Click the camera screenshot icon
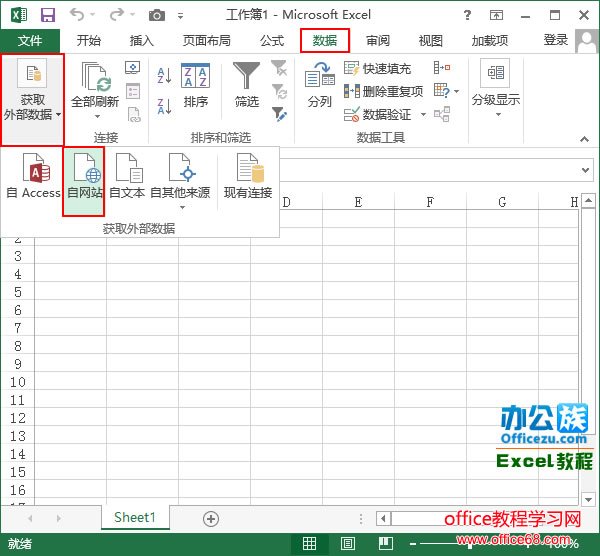Viewport: 600px width, 556px height. click(157, 15)
